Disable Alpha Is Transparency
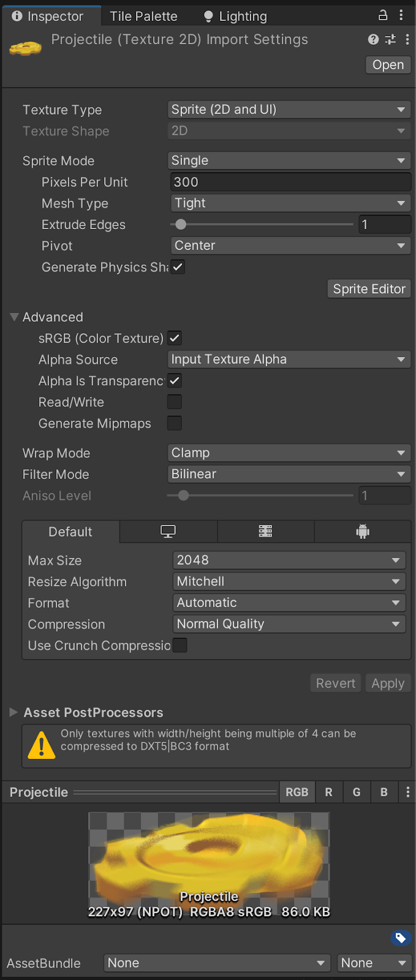The height and width of the screenshot is (980, 416). 174,380
